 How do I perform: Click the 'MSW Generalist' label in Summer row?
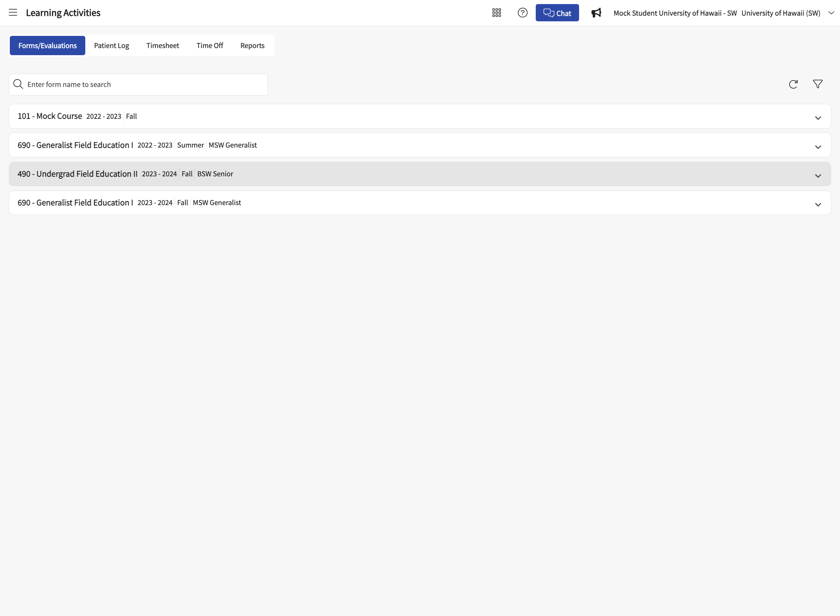tap(233, 145)
